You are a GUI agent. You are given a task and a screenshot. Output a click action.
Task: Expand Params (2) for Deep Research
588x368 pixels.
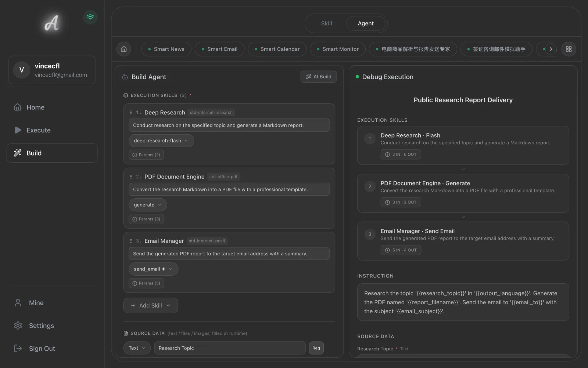click(x=146, y=155)
